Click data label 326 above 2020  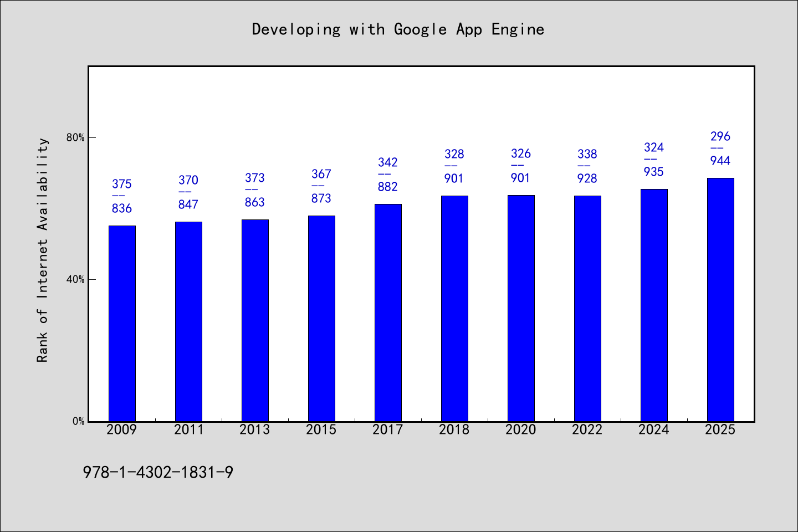(x=521, y=154)
